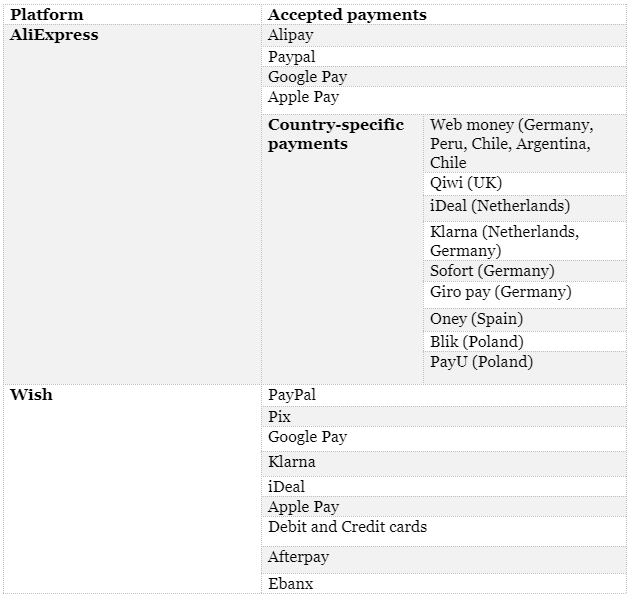This screenshot has height=597, width=630.
Task: Select the Oney (Spain) row
Action: tap(476, 319)
